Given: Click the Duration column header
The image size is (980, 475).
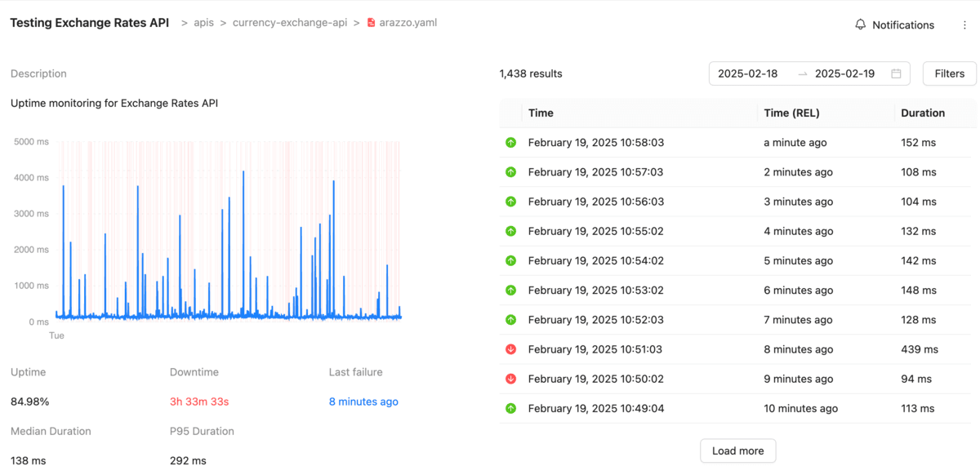Looking at the screenshot, I should click(x=923, y=113).
